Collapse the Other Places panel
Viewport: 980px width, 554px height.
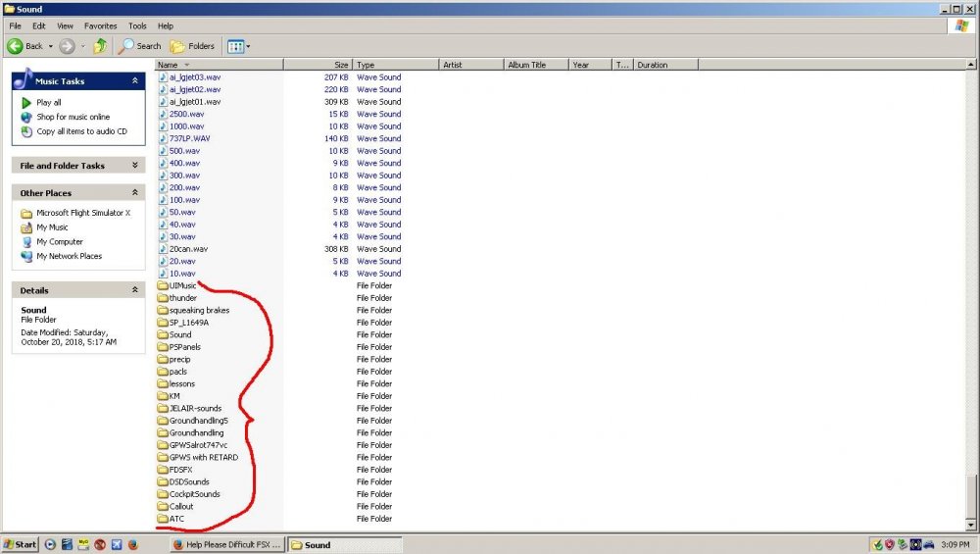click(x=134, y=193)
